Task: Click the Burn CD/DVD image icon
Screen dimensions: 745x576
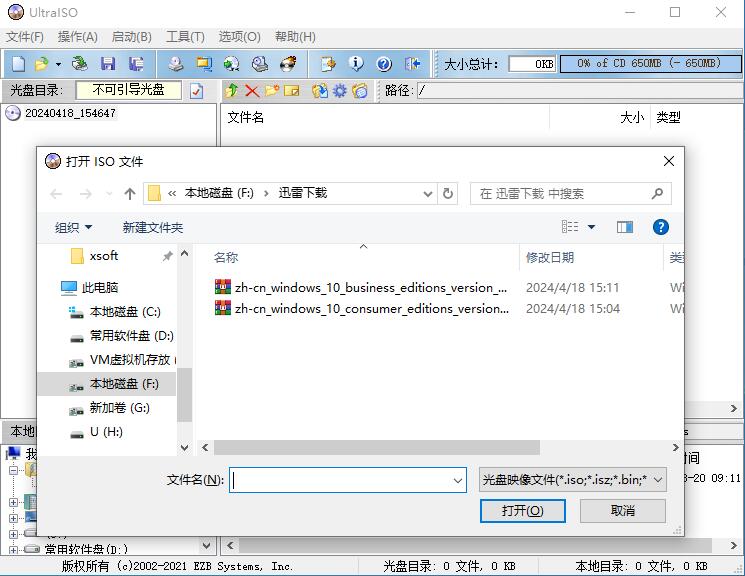Action: (288, 64)
